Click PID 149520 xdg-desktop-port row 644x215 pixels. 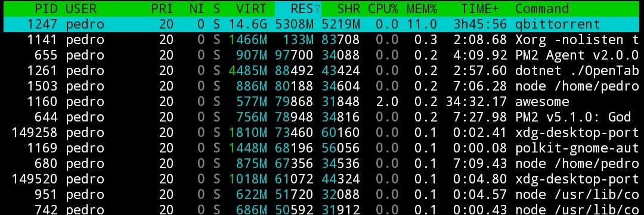(322, 179)
